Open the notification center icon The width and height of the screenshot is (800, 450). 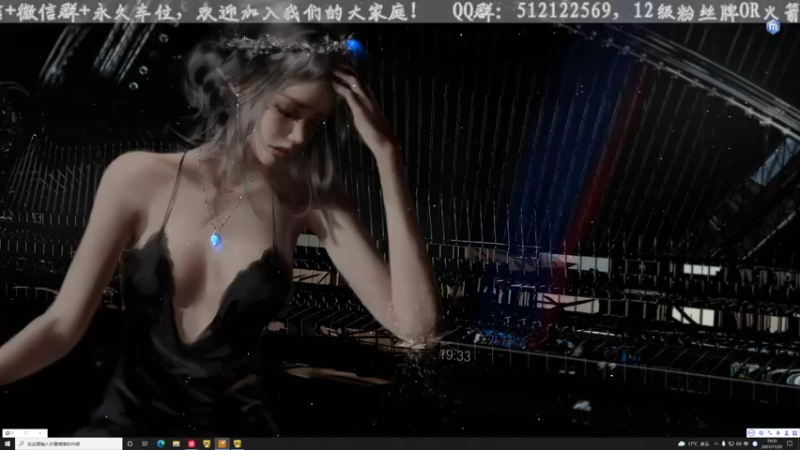[790, 443]
